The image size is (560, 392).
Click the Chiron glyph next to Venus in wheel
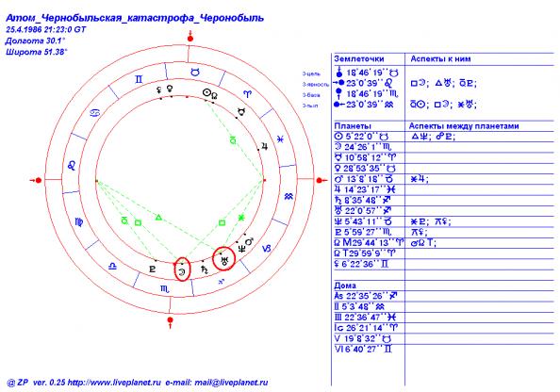pyautogui.click(x=159, y=90)
